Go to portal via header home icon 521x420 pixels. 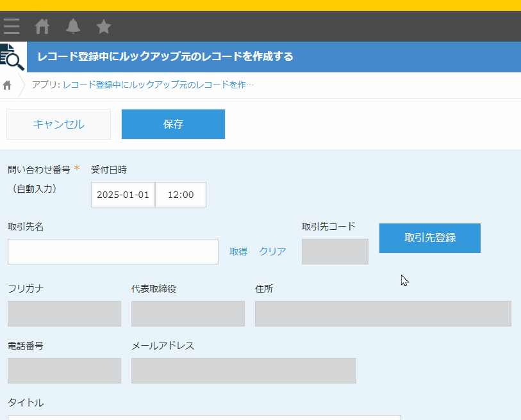tap(42, 26)
